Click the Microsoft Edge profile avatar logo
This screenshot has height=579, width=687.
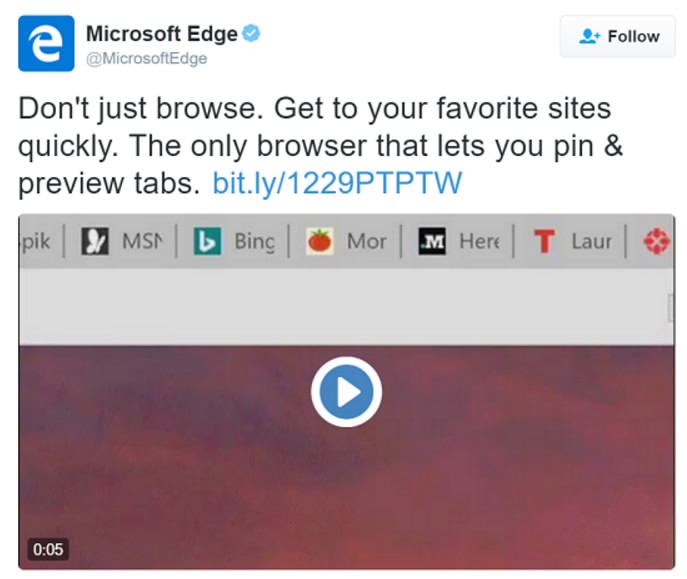click(x=46, y=44)
